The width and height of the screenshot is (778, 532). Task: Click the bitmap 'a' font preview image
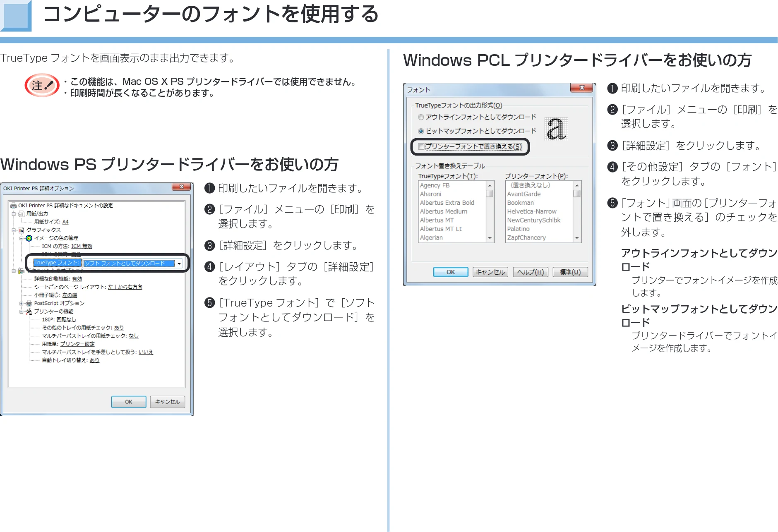pyautogui.click(x=556, y=129)
